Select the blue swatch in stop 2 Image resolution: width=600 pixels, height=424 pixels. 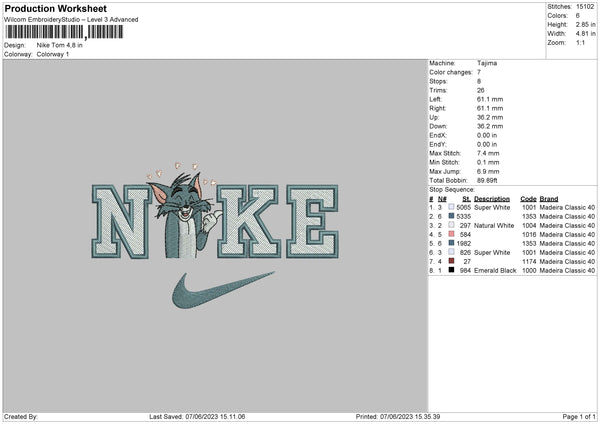click(452, 216)
